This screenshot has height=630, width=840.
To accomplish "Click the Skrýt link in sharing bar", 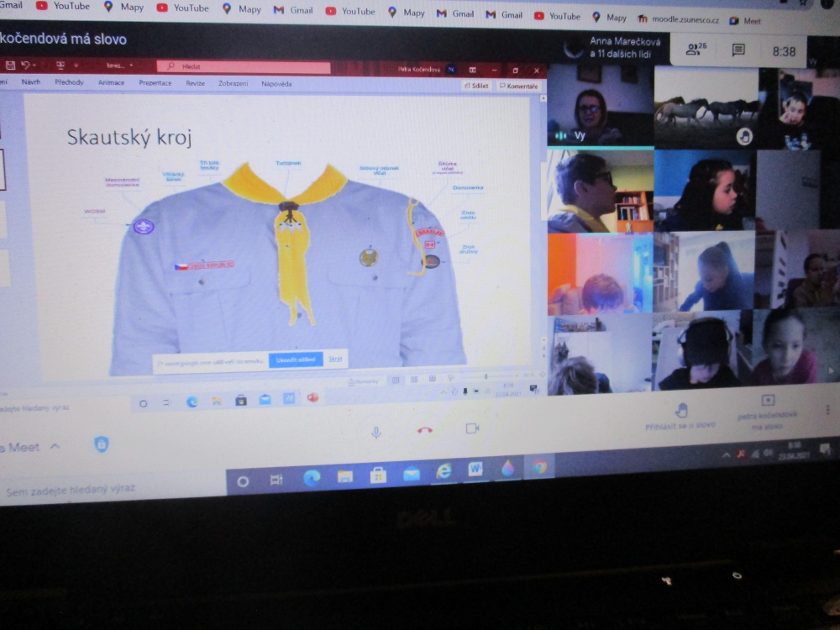I will pyautogui.click(x=335, y=359).
